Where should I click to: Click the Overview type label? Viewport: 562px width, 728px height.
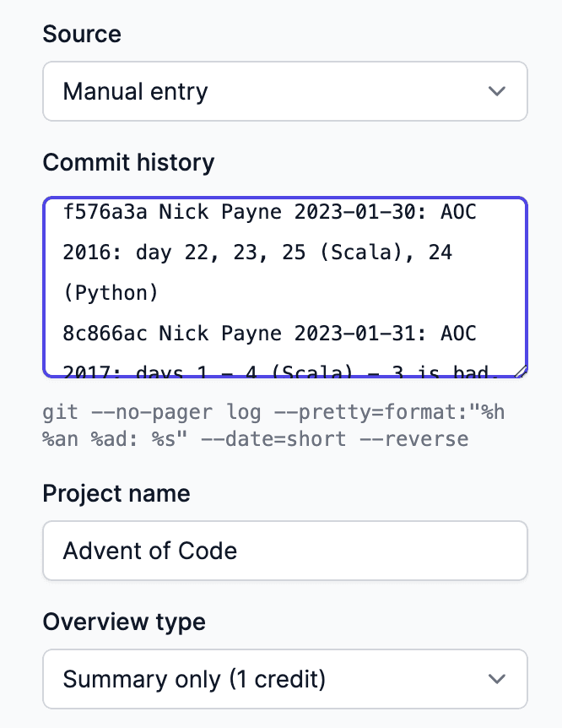[x=123, y=622]
